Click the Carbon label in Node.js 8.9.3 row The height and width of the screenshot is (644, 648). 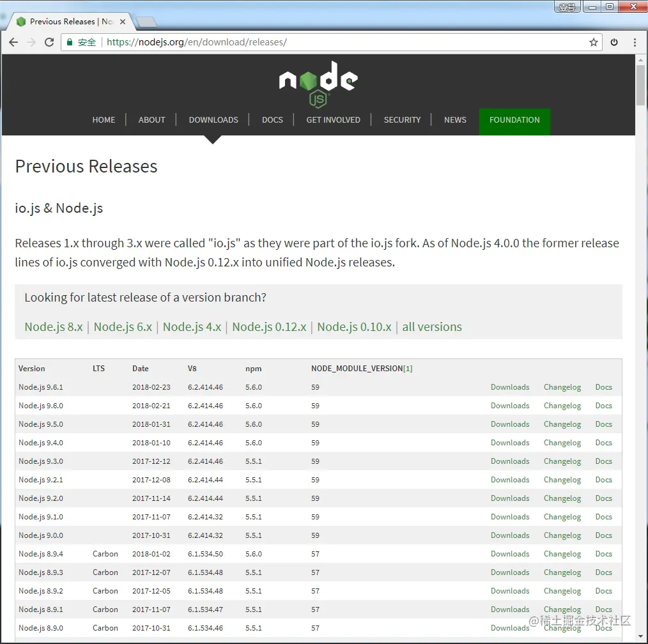coord(105,572)
